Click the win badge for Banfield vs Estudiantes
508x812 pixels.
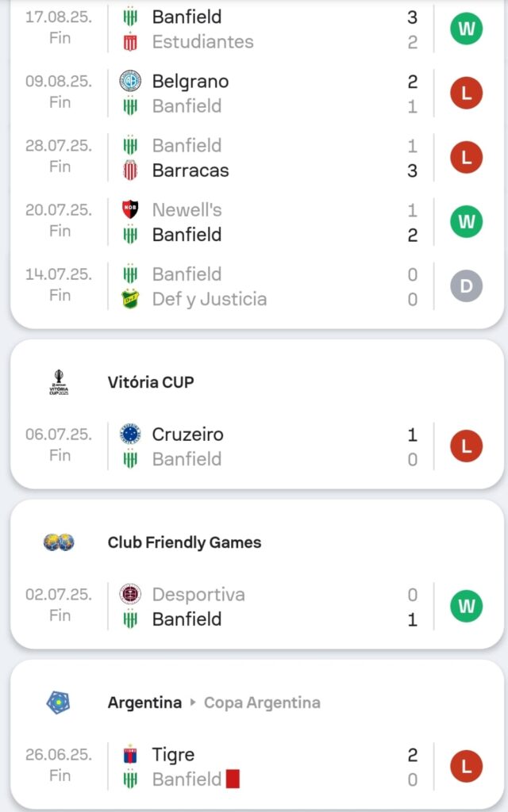(466, 29)
